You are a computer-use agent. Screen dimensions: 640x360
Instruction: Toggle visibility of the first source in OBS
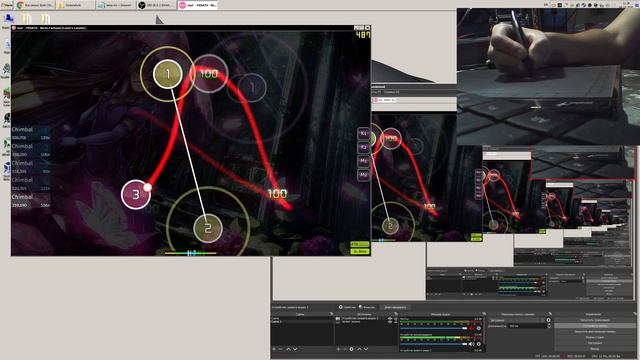(x=390, y=318)
